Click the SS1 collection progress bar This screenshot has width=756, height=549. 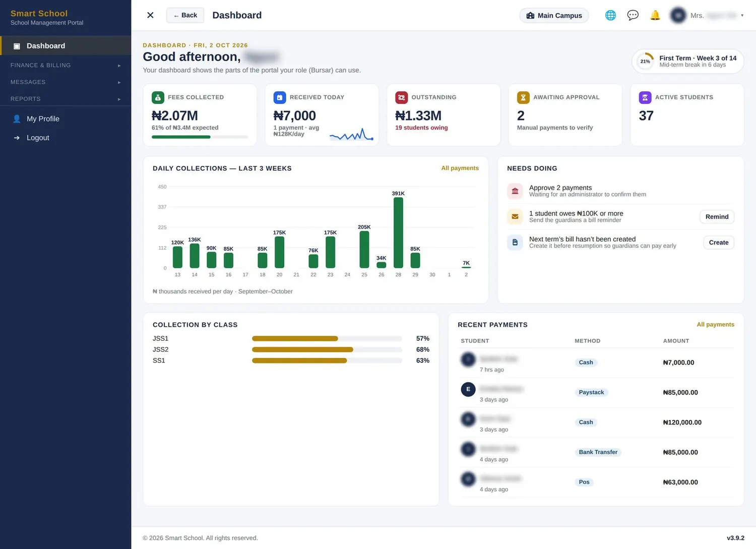pyautogui.click(x=327, y=360)
